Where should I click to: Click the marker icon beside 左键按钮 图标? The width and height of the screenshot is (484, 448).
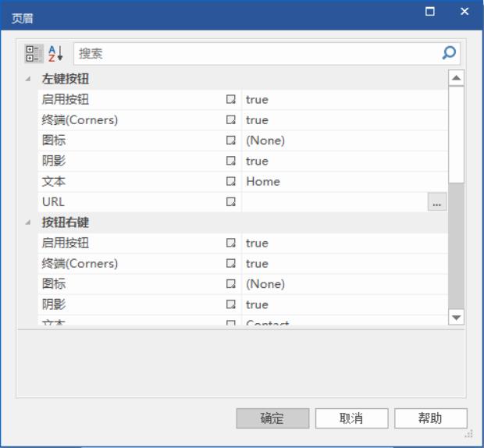tap(230, 140)
